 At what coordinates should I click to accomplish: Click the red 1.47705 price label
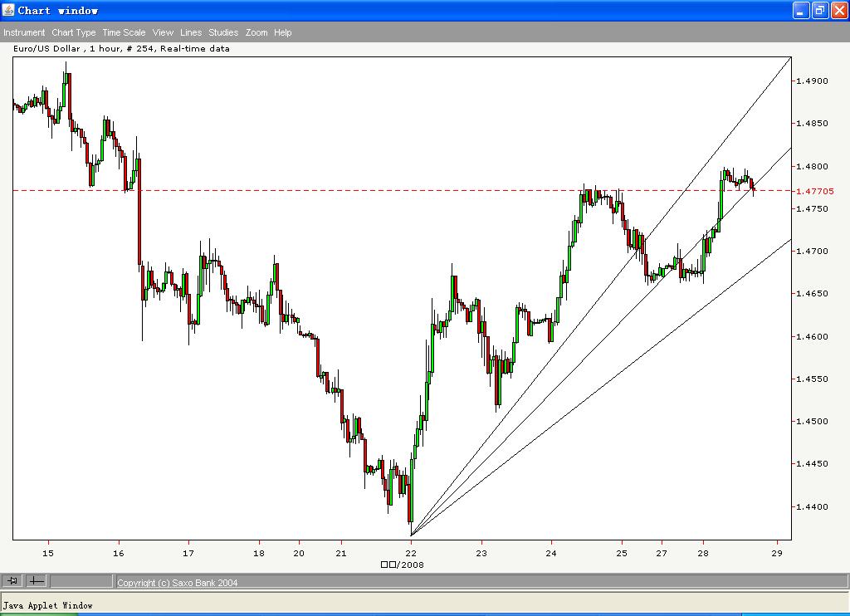click(x=815, y=191)
